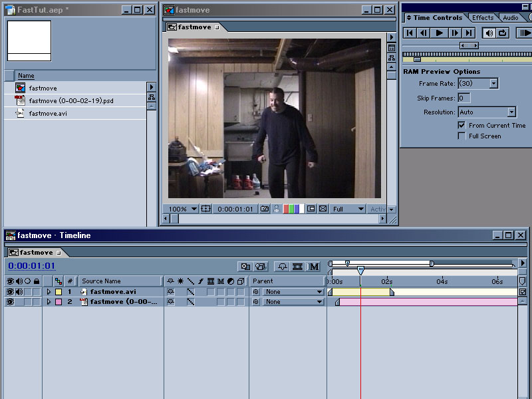Click the red channel color swatch
The width and height of the screenshot is (532, 399).
point(287,209)
